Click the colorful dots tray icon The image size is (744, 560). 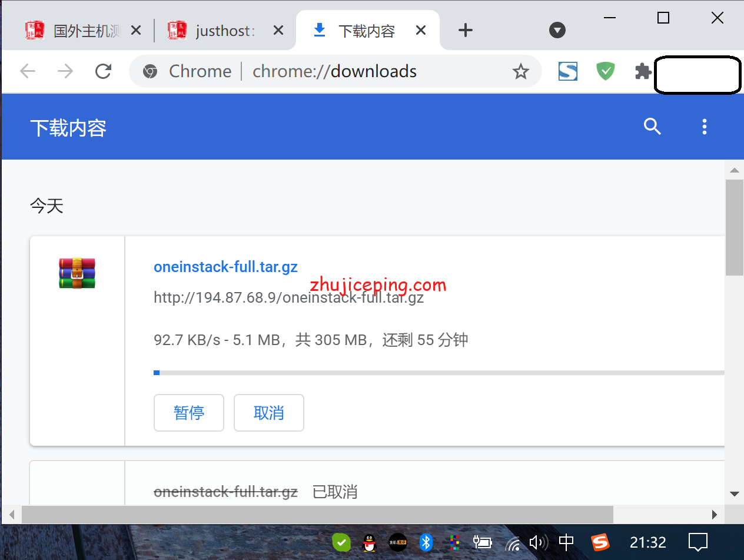point(454,542)
